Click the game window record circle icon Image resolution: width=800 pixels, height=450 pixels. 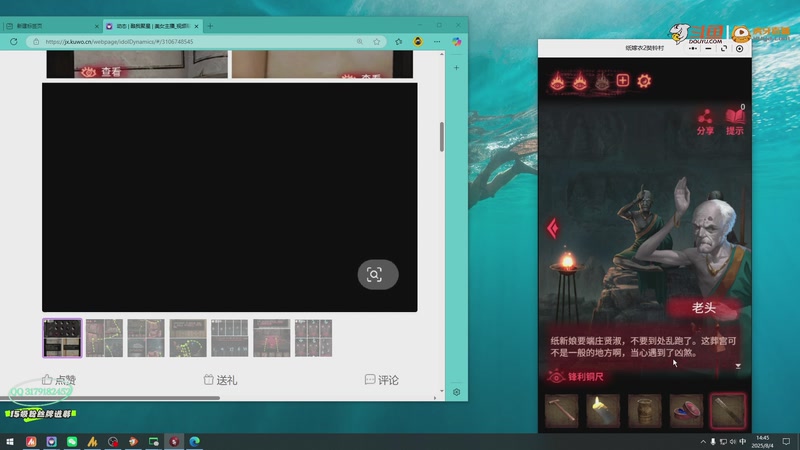click(x=739, y=48)
